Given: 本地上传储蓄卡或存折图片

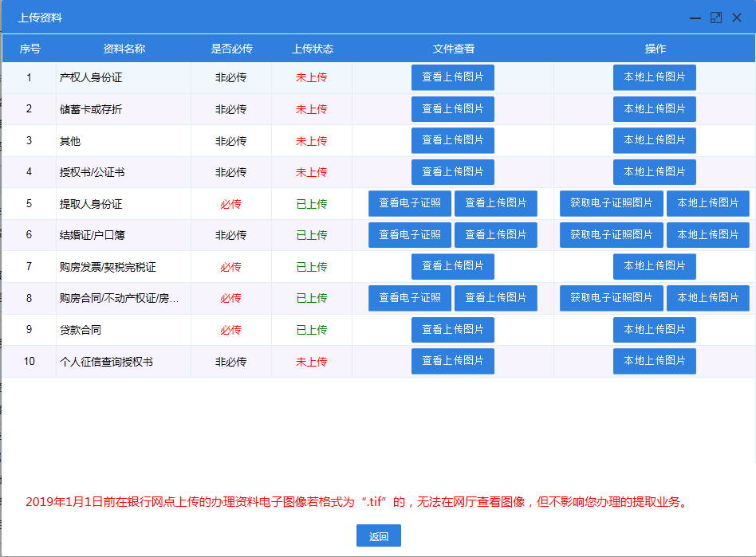Looking at the screenshot, I should 654,109.
